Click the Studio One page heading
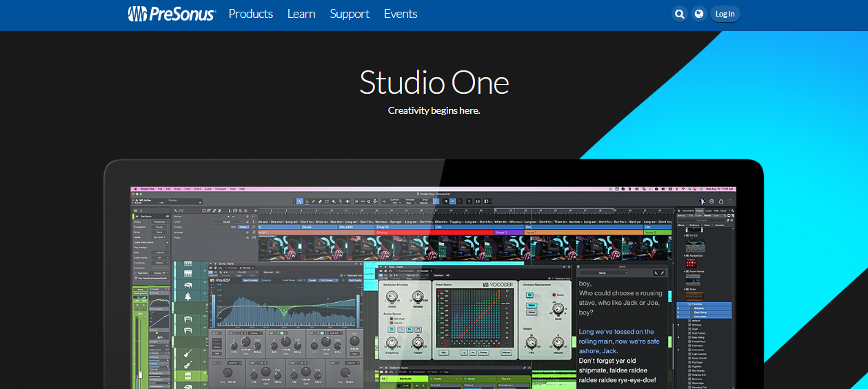Image resolution: width=868 pixels, height=389 pixels. [x=434, y=83]
